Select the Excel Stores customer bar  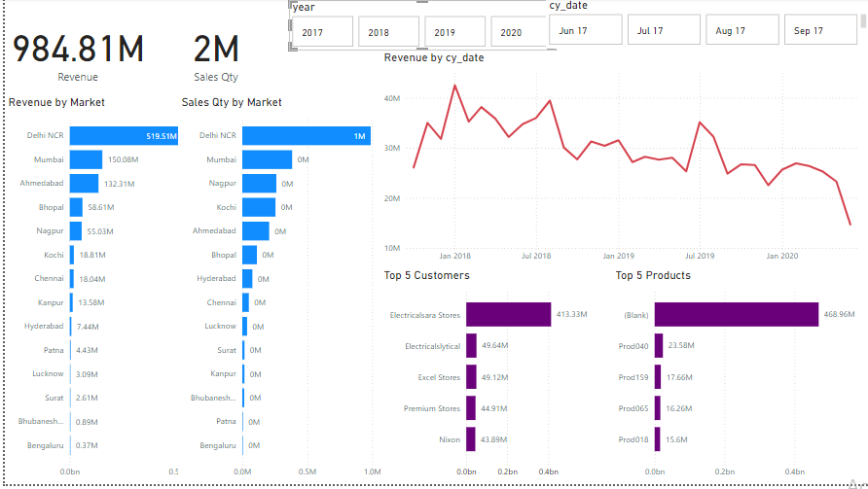pos(471,376)
